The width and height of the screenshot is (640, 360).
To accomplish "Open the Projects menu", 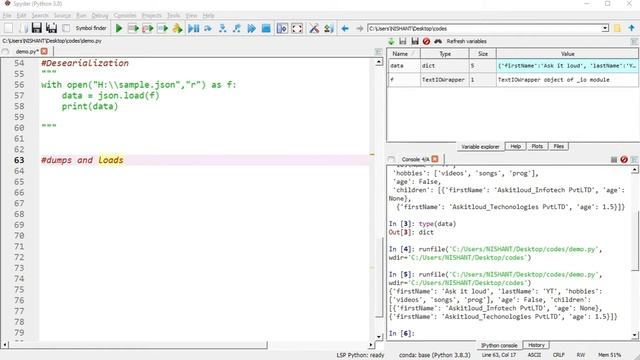I will 151,16.
